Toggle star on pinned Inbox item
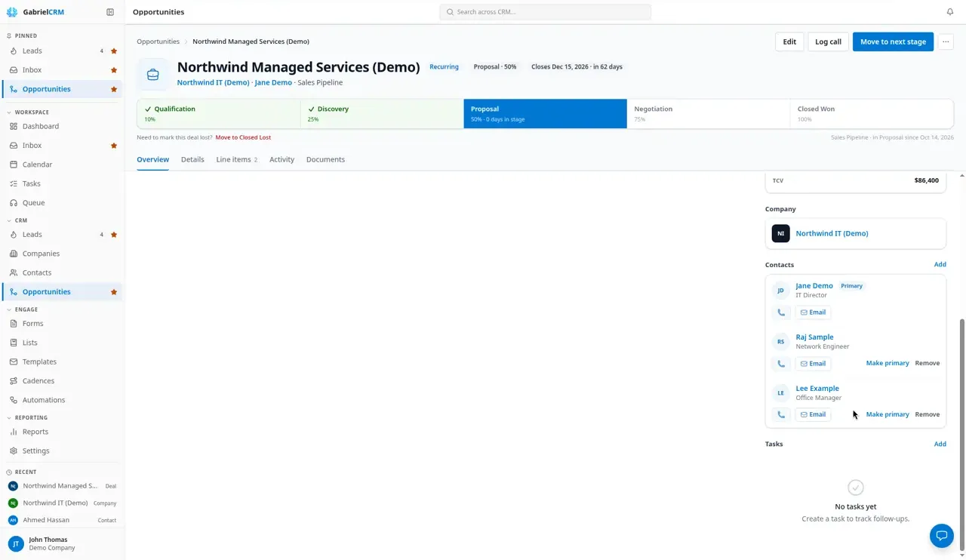 (114, 70)
